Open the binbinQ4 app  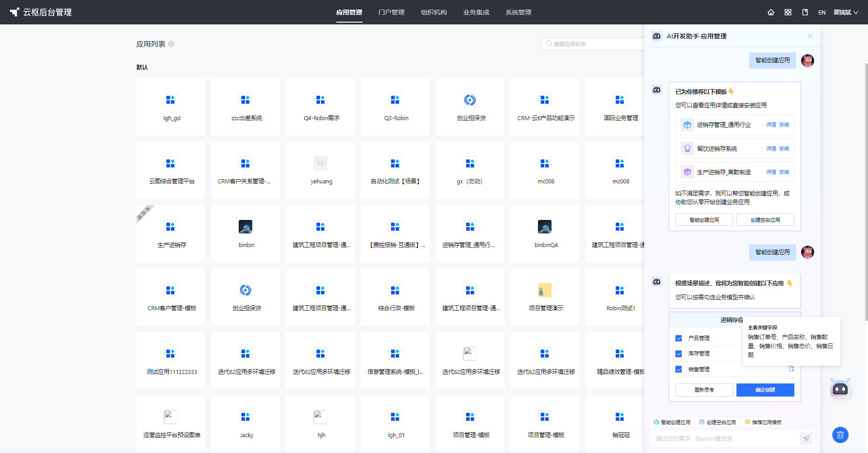pyautogui.click(x=545, y=234)
